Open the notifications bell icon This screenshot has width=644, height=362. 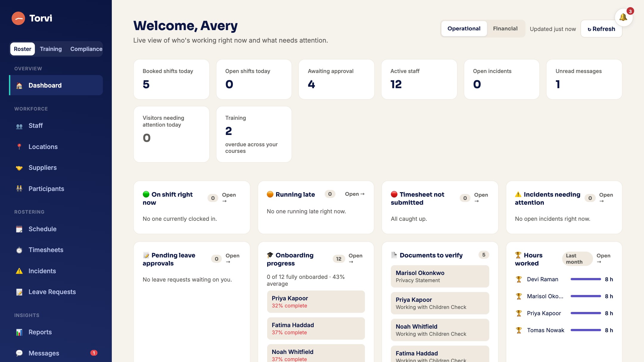623,17
